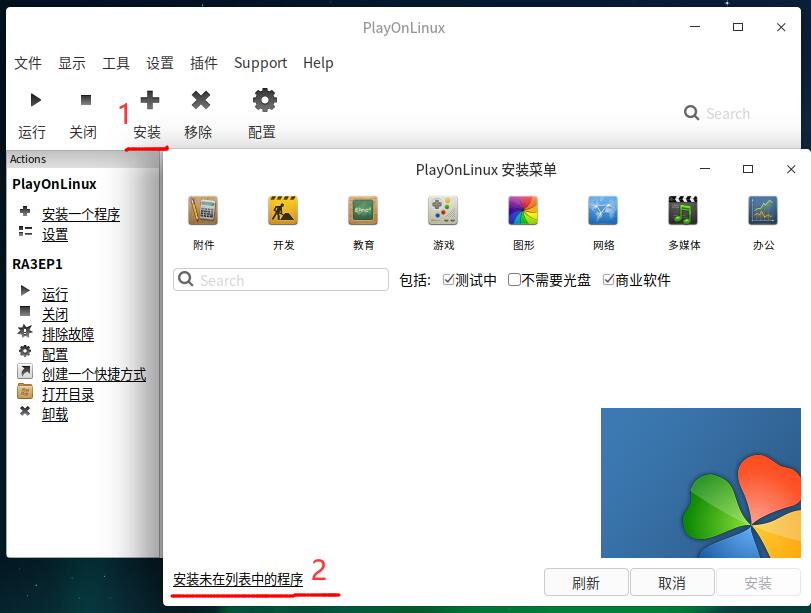
Task: Click the 创建一个快捷方式 link
Action: (94, 374)
